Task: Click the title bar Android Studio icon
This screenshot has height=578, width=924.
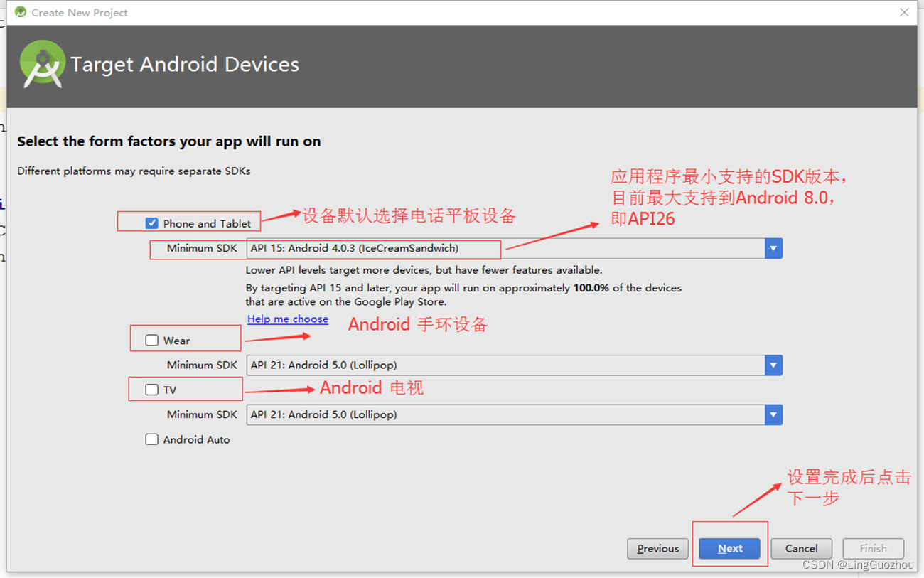Action: [x=21, y=12]
